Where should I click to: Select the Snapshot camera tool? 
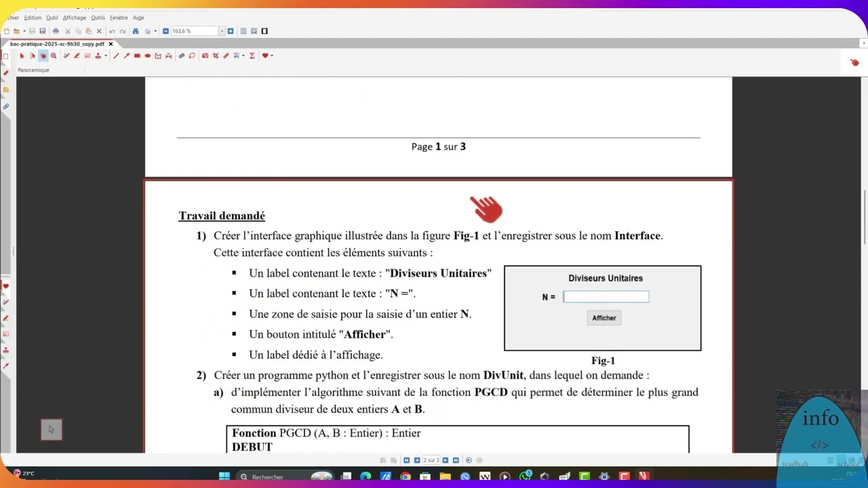[x=205, y=56]
